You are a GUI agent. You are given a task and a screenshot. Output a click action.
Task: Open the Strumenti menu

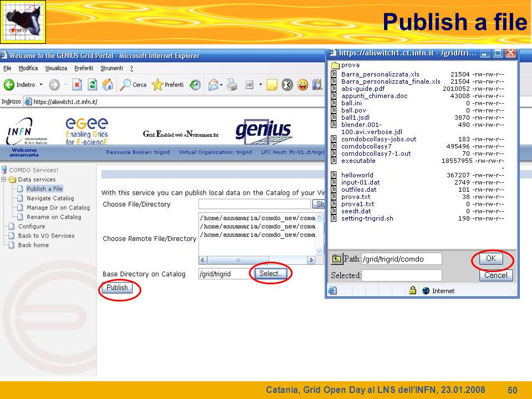point(111,68)
